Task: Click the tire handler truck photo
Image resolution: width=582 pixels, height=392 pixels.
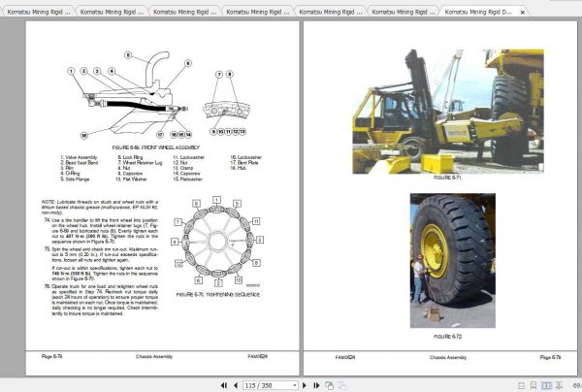Action: tap(448, 112)
